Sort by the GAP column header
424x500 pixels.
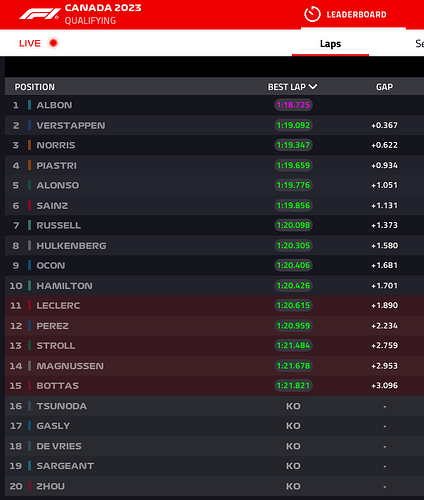(x=384, y=87)
